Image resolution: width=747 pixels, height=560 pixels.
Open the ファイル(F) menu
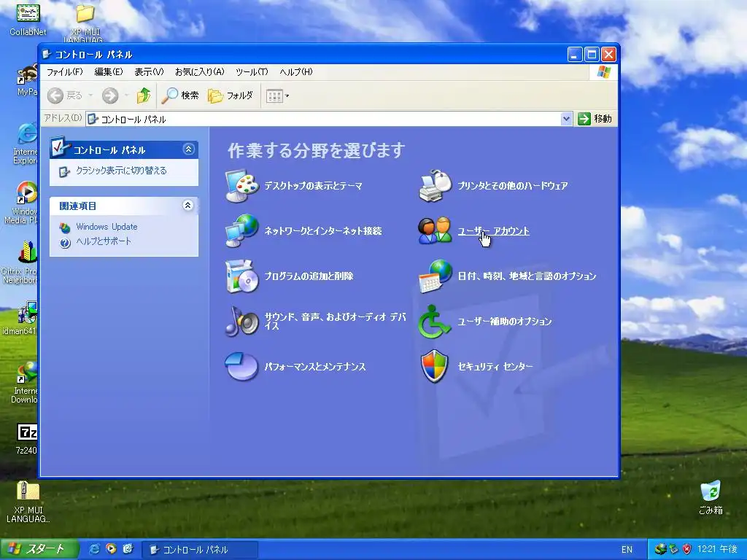64,72
